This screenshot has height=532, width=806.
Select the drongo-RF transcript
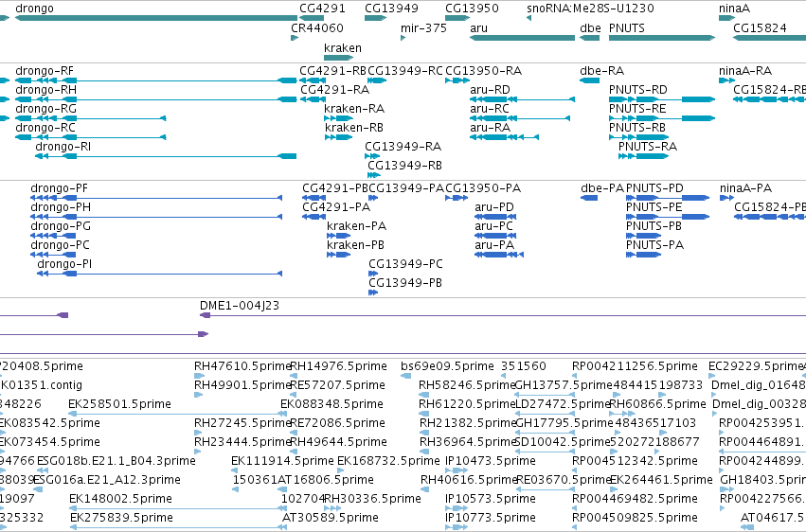(156, 80)
